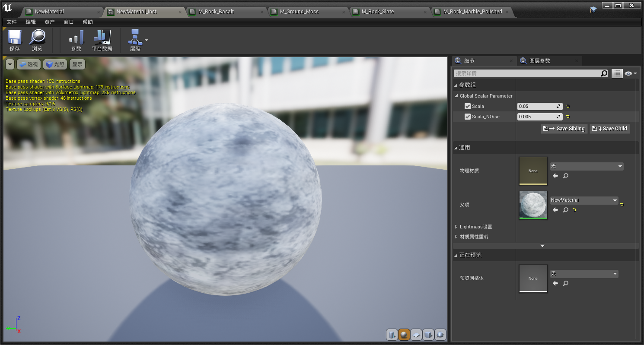Collapse the 通用 general section
Viewport: 644px width, 345px height.
pos(456,148)
